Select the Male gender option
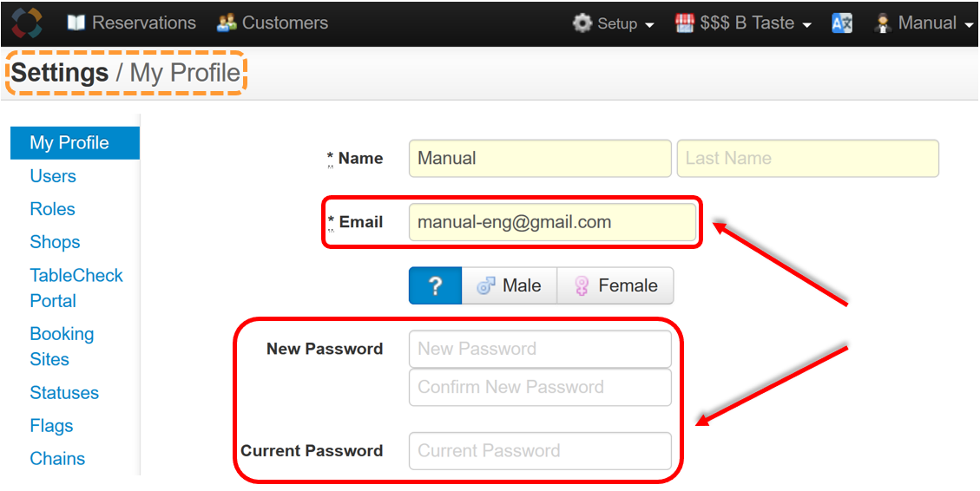980x491 pixels. coord(510,286)
